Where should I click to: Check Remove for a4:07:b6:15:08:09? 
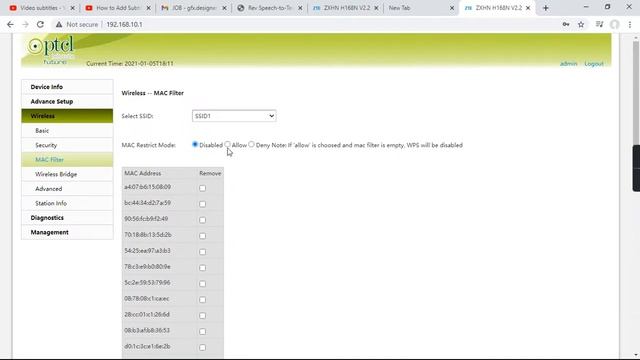[x=202, y=188]
